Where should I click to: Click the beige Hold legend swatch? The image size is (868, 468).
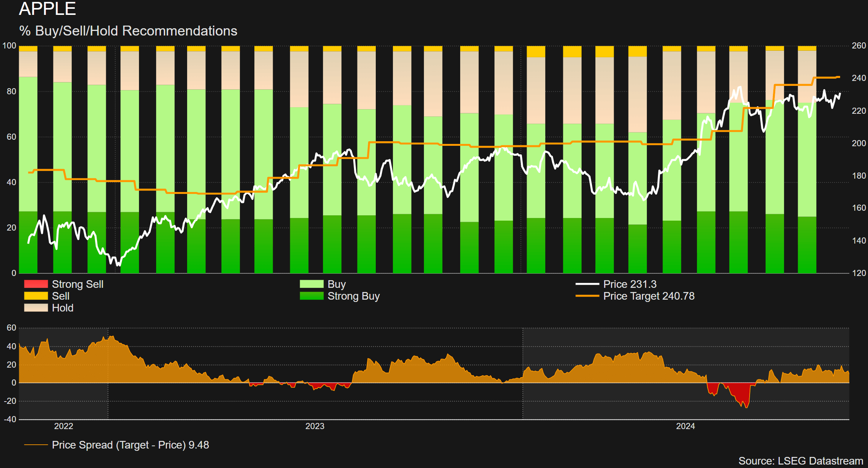[x=36, y=308]
